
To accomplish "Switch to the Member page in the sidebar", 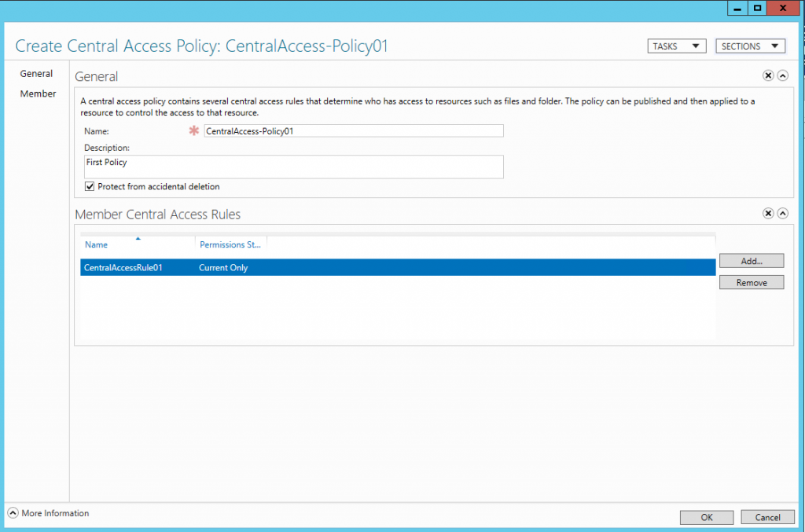I will click(38, 93).
